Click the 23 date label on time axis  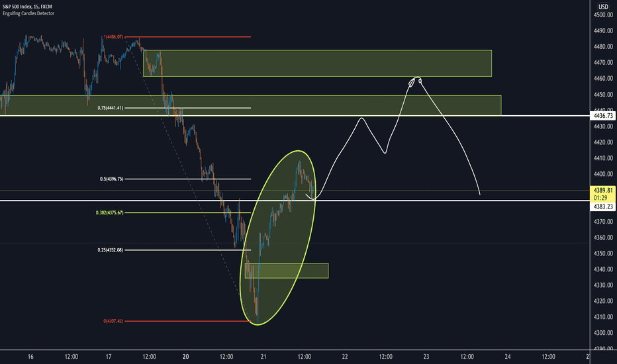[x=426, y=357]
